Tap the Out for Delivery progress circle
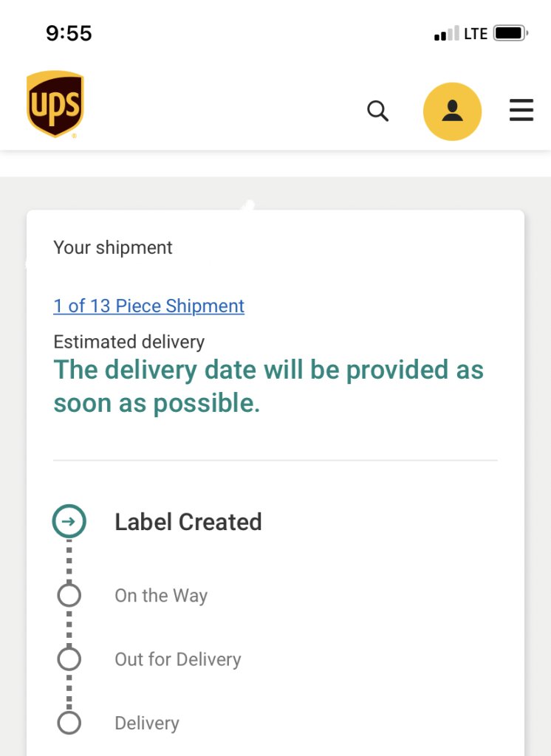551x756 pixels. (x=69, y=659)
